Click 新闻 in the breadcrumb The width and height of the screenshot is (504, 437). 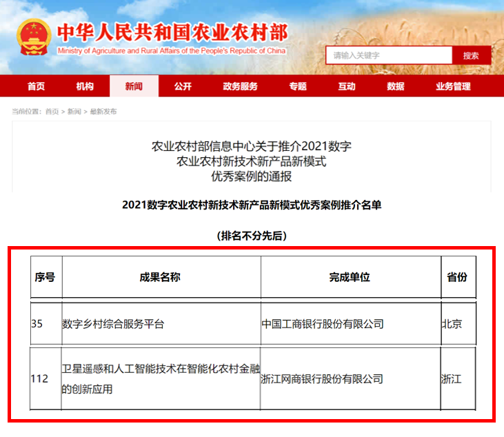[74, 112]
